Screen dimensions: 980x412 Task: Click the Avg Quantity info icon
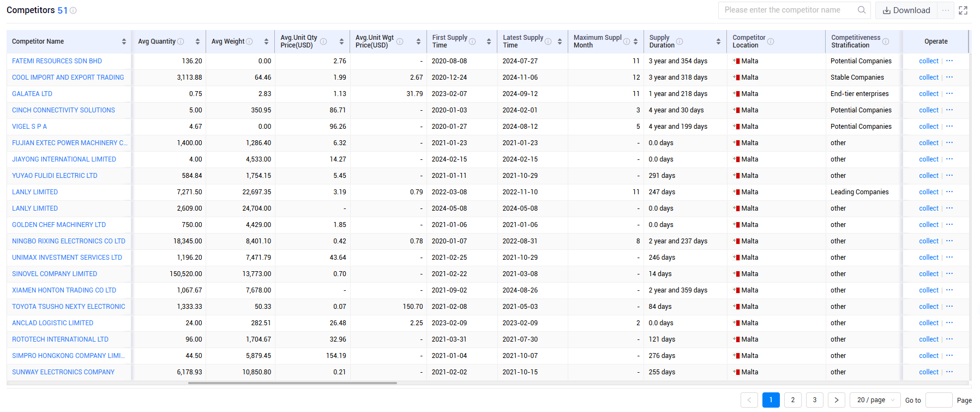coord(181,41)
